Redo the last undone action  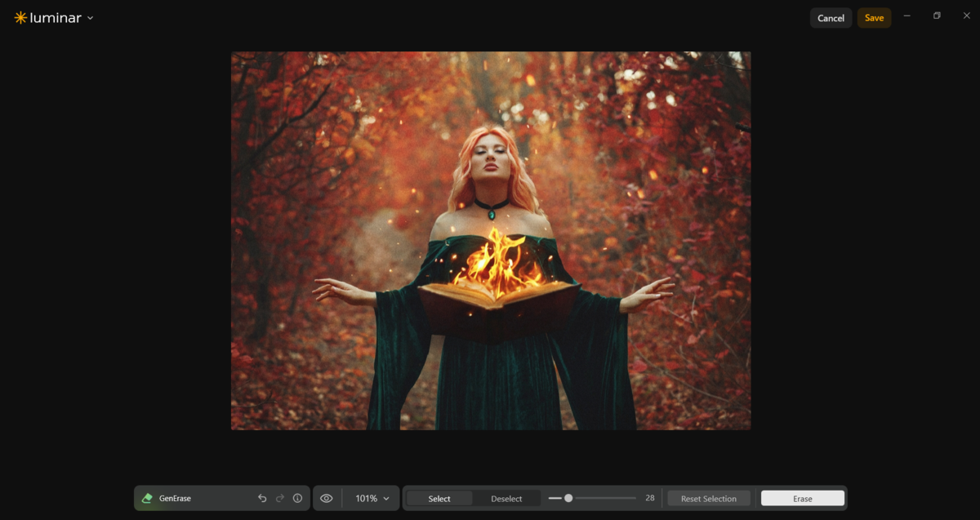pos(280,498)
